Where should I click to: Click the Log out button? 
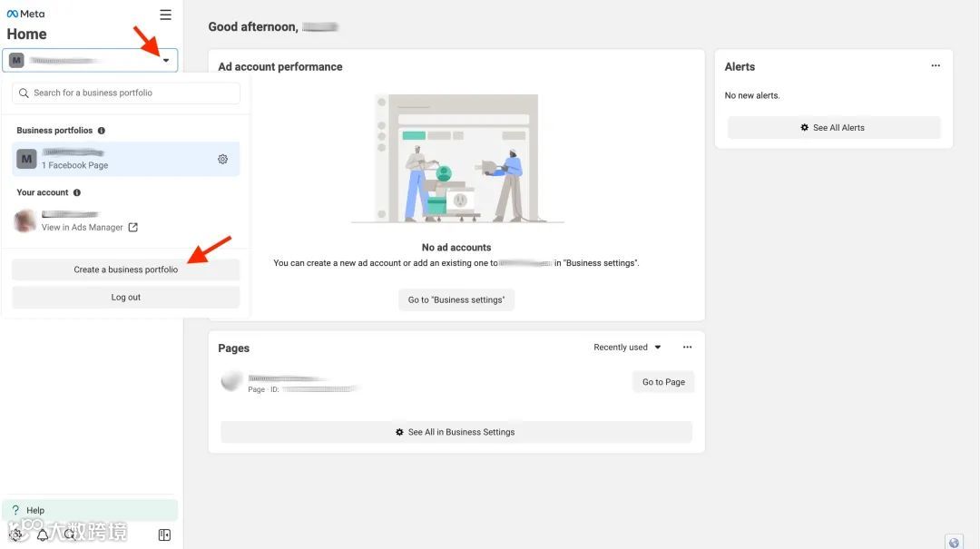[x=125, y=298]
